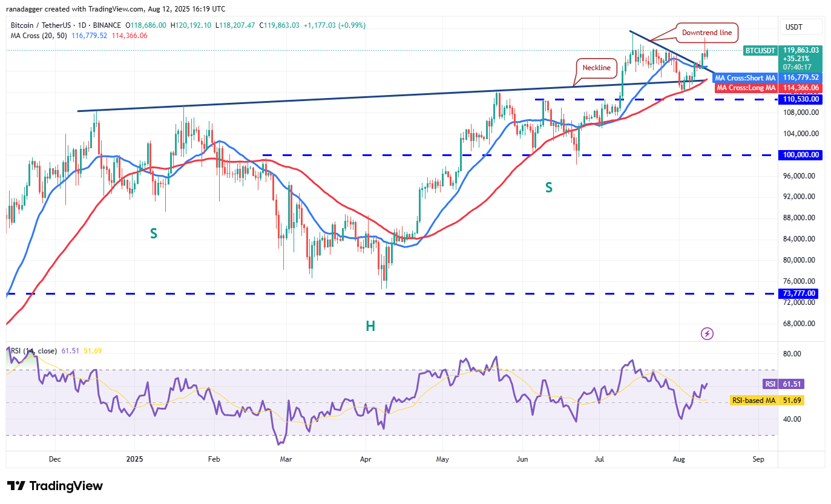Click the Downtrend line callout annotation
Screen dimensions: 831x504
(x=706, y=32)
